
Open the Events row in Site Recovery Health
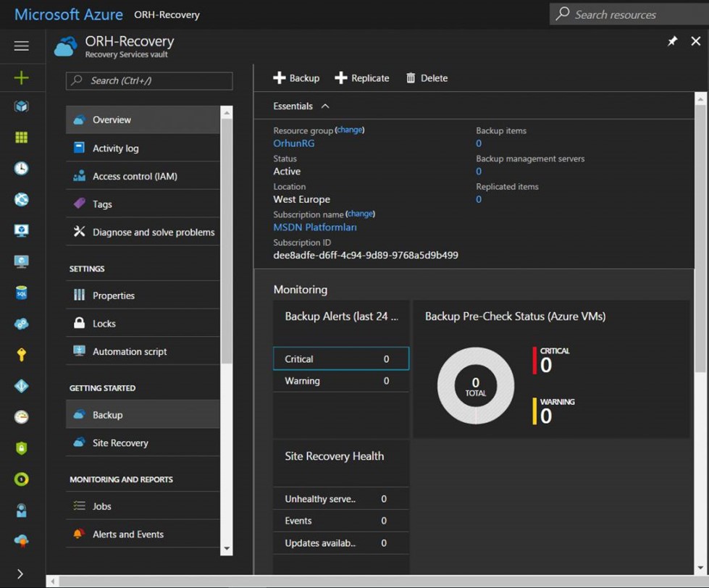341,521
